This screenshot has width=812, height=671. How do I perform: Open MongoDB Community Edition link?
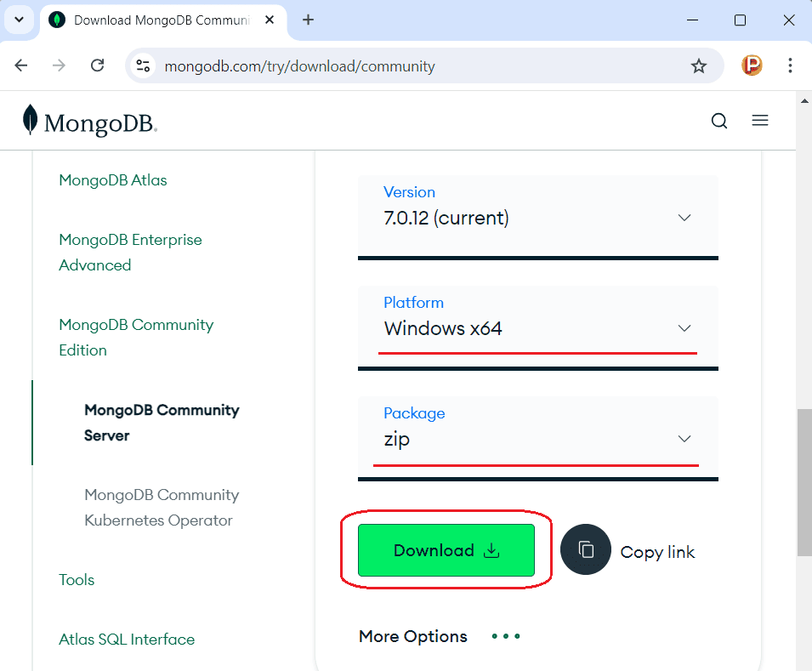tap(136, 338)
